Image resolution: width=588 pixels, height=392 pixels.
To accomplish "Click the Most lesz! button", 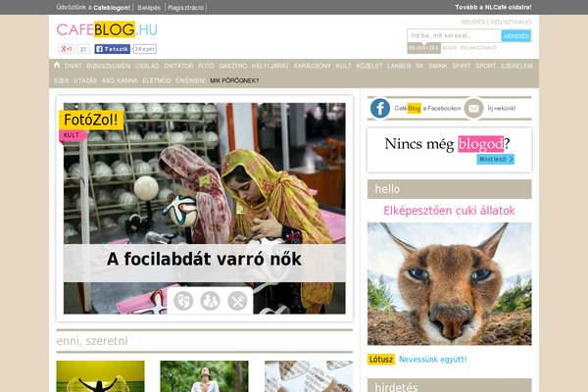I will tap(495, 159).
